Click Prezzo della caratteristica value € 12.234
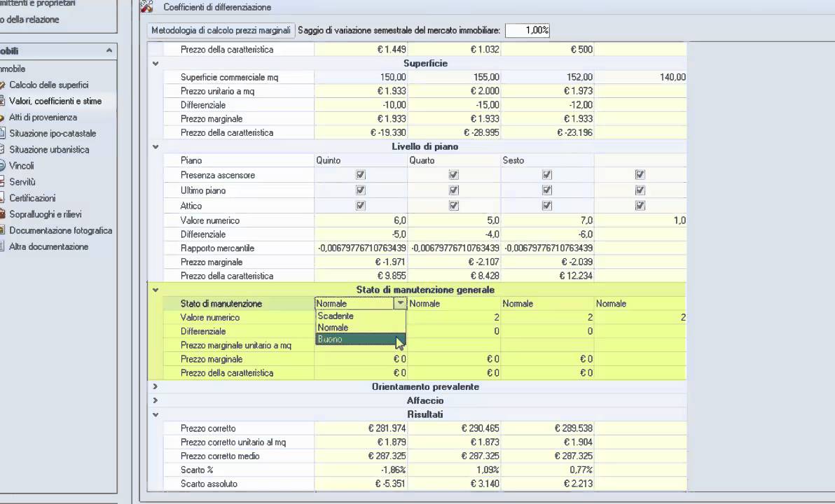The width and height of the screenshot is (835, 504). click(x=576, y=276)
